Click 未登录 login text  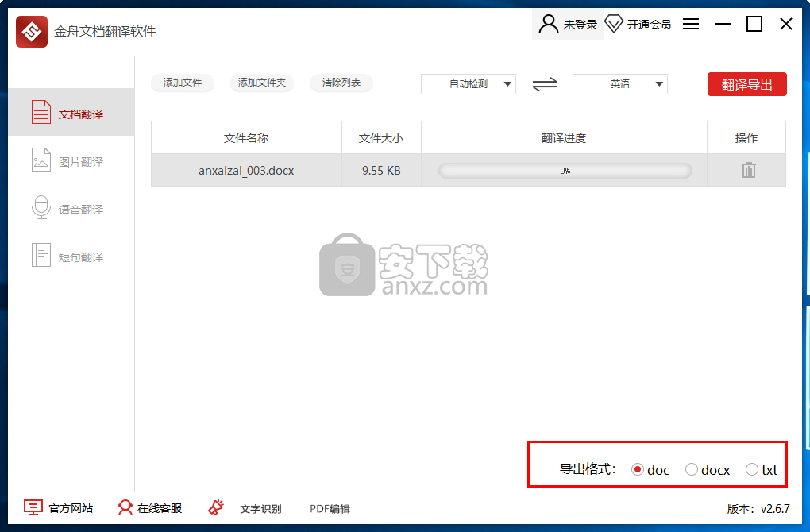pyautogui.click(x=580, y=25)
